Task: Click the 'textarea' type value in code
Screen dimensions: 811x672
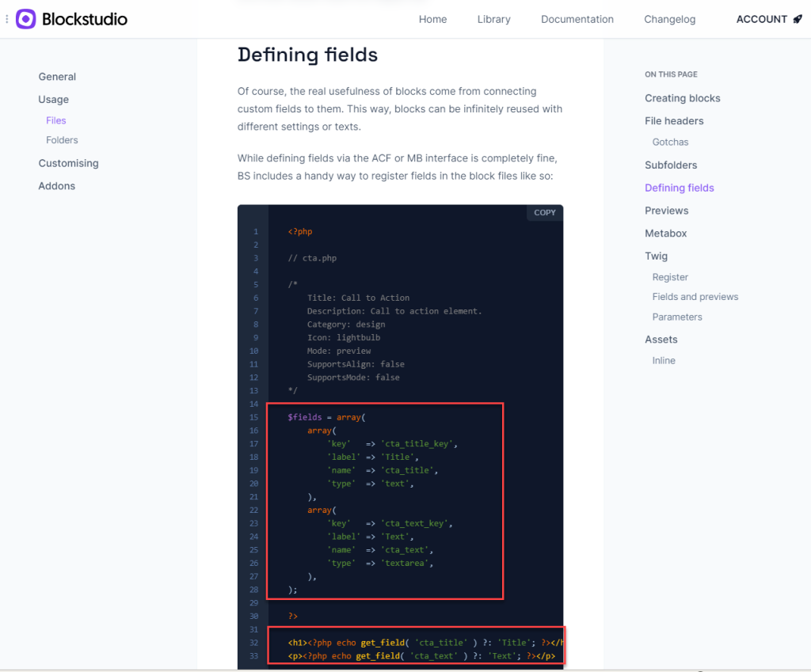Action: pyautogui.click(x=405, y=563)
